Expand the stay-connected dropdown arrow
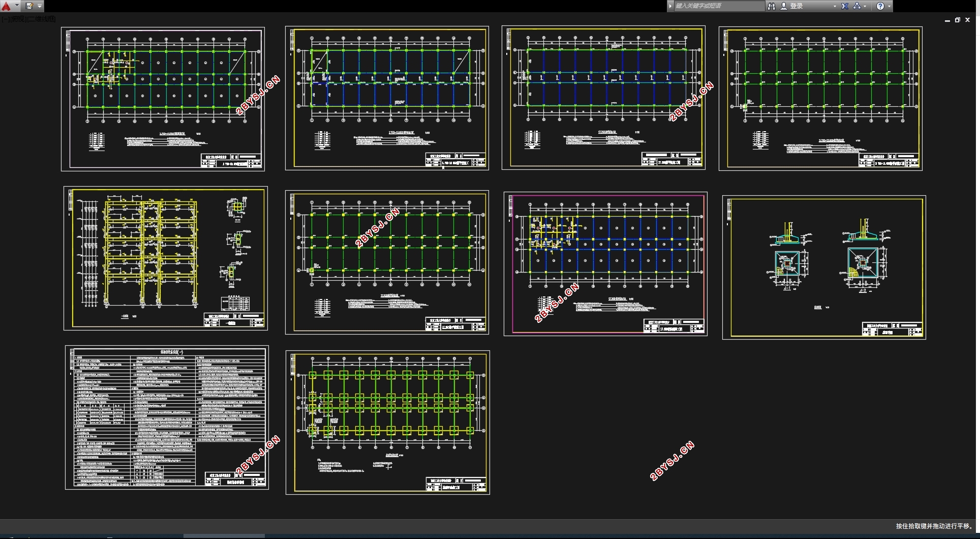This screenshot has width=980, height=539. point(865,6)
